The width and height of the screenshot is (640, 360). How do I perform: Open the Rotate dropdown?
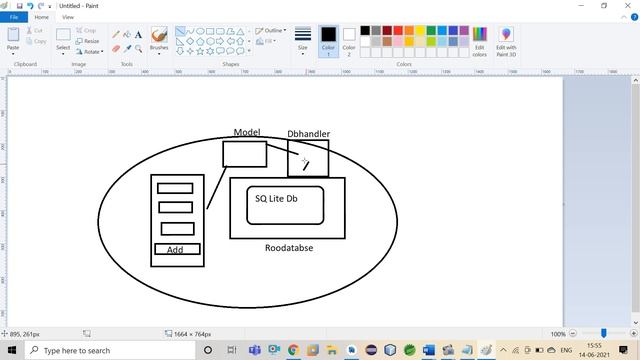[89, 52]
